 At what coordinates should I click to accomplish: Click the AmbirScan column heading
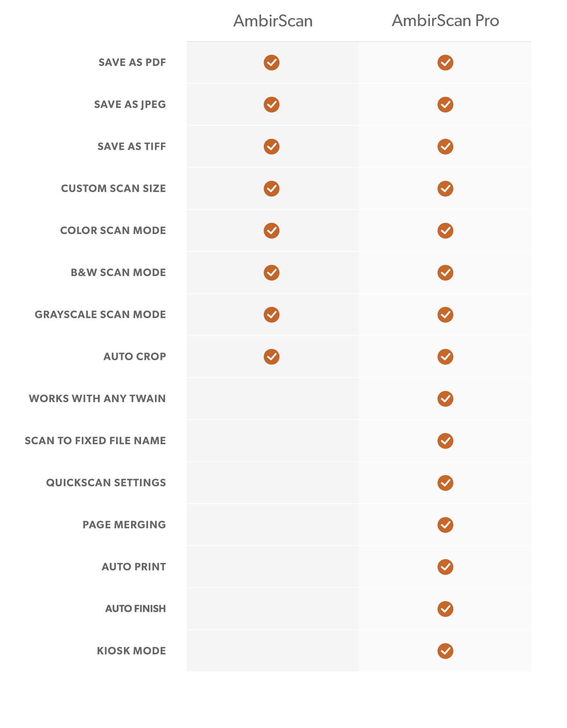273,21
